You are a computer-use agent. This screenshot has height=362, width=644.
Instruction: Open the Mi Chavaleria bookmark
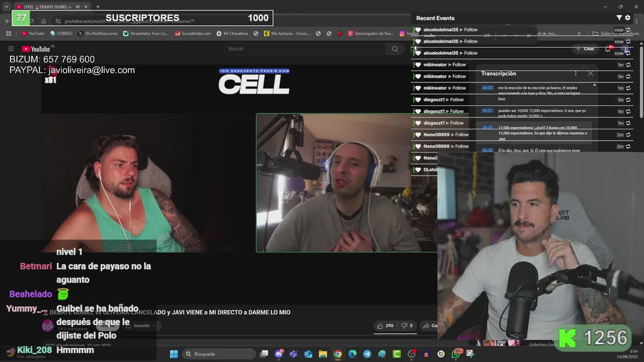[232, 33]
